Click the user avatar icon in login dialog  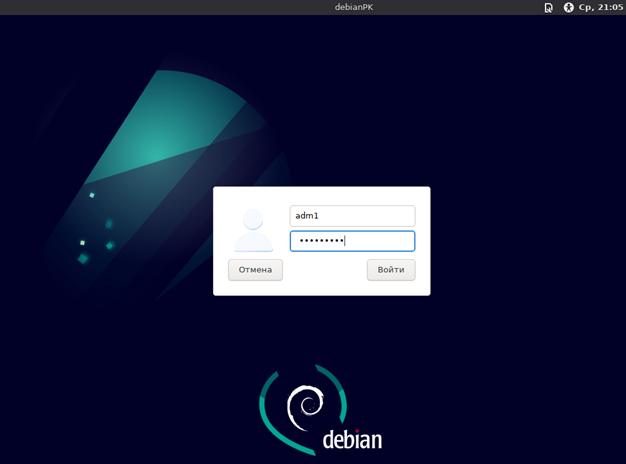(x=253, y=230)
